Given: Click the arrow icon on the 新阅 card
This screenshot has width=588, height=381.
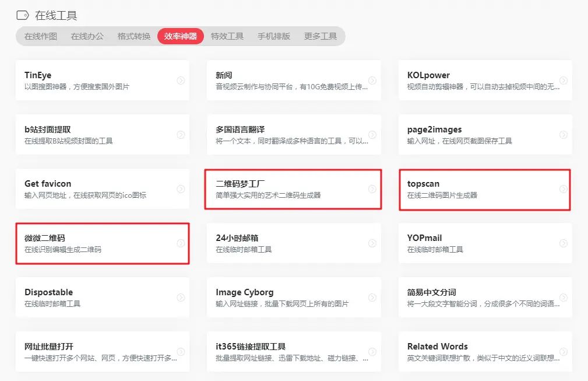Looking at the screenshot, I should coord(371,80).
